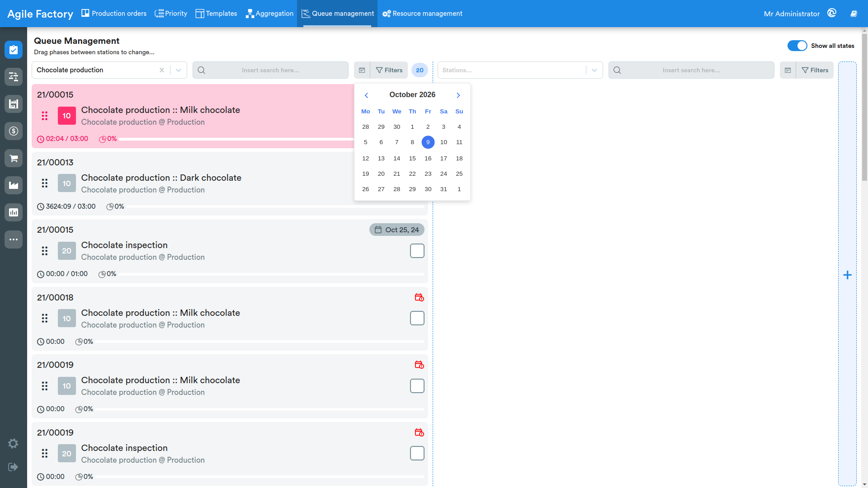Open the shopping cart sidebar icon
The image size is (868, 488).
(x=14, y=158)
